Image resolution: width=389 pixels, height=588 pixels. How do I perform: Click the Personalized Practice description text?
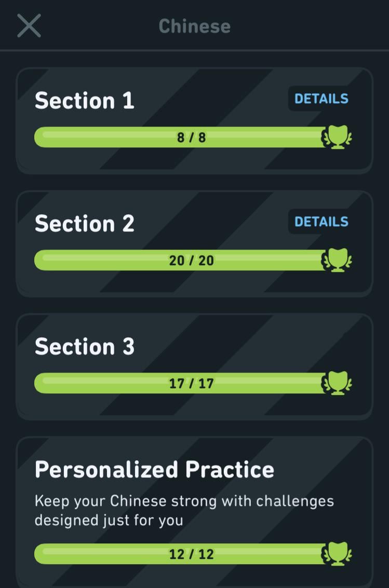[x=184, y=510]
